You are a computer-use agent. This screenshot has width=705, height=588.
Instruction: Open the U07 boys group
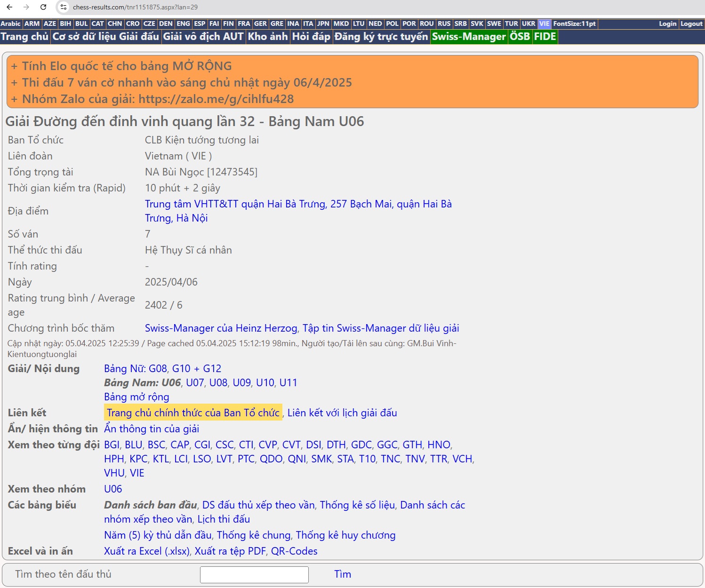tap(195, 382)
